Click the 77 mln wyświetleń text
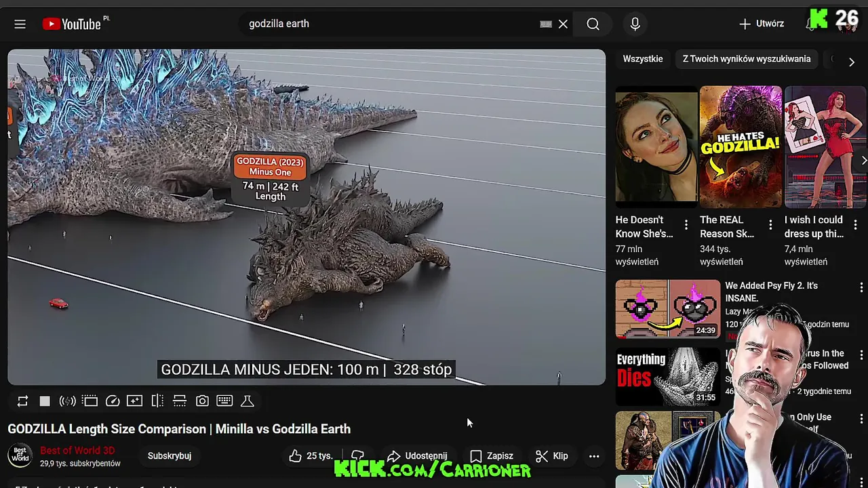This screenshot has width=868, height=488. [x=637, y=256]
